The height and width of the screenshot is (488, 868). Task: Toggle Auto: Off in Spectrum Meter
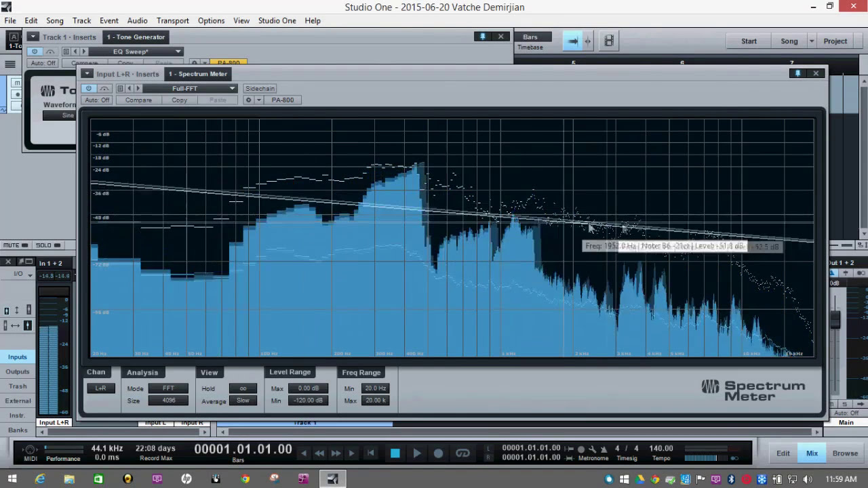(x=97, y=100)
